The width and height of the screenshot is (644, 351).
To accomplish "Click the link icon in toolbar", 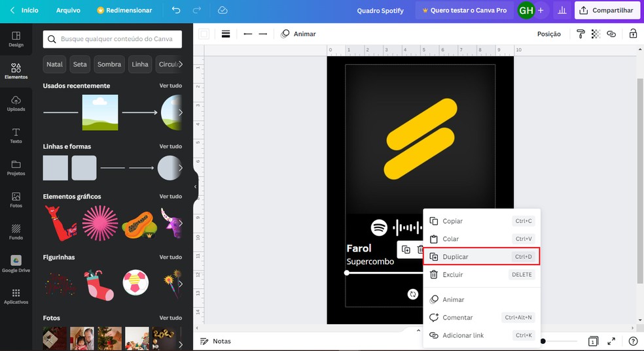I will pyautogui.click(x=611, y=34).
